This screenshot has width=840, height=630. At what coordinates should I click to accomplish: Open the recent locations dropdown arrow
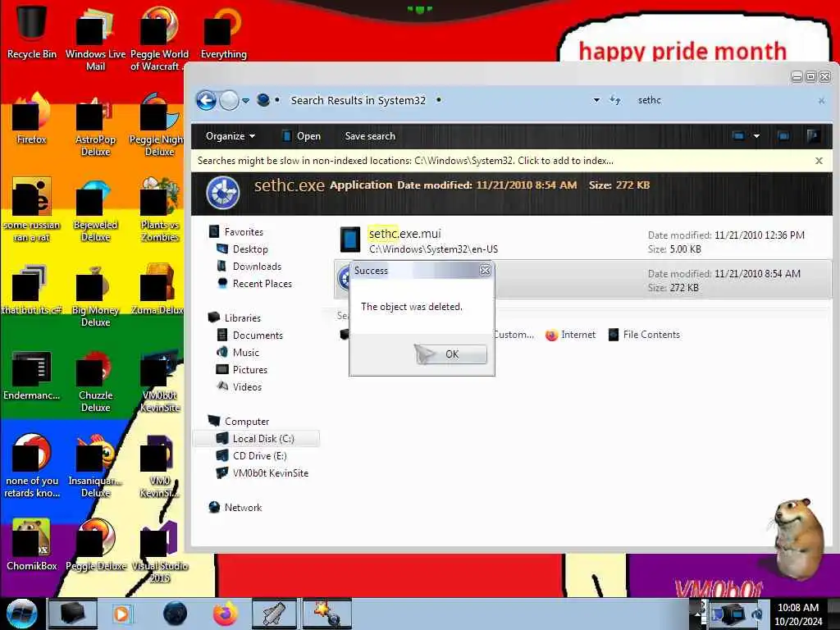click(245, 100)
